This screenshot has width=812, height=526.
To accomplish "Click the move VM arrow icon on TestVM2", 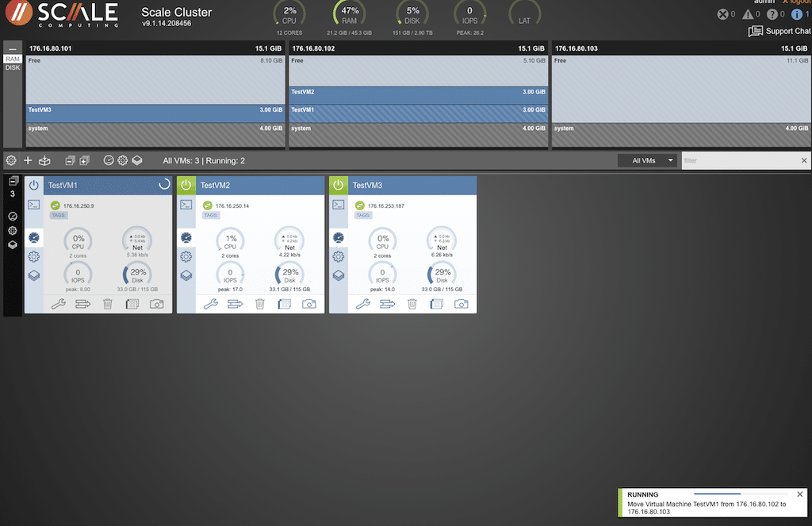I will click(x=235, y=304).
